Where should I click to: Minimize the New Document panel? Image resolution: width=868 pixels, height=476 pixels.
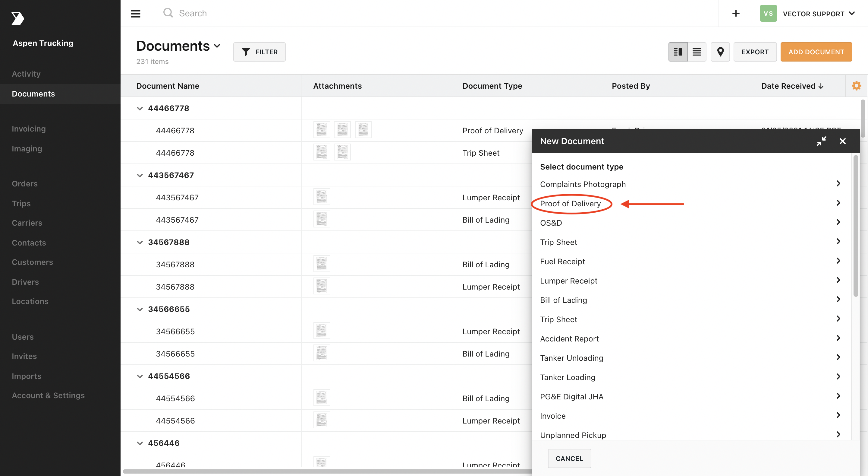822,141
